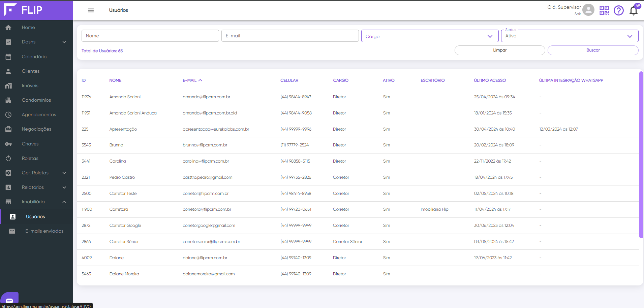Open notifications bell icon
This screenshot has width=644, height=308.
[x=634, y=11]
